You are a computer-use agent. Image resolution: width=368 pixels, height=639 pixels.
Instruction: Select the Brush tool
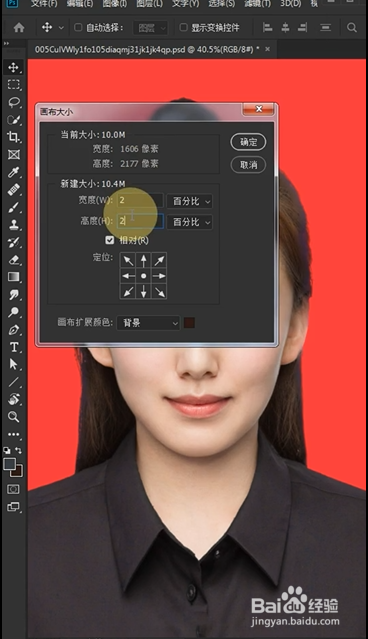coord(13,207)
